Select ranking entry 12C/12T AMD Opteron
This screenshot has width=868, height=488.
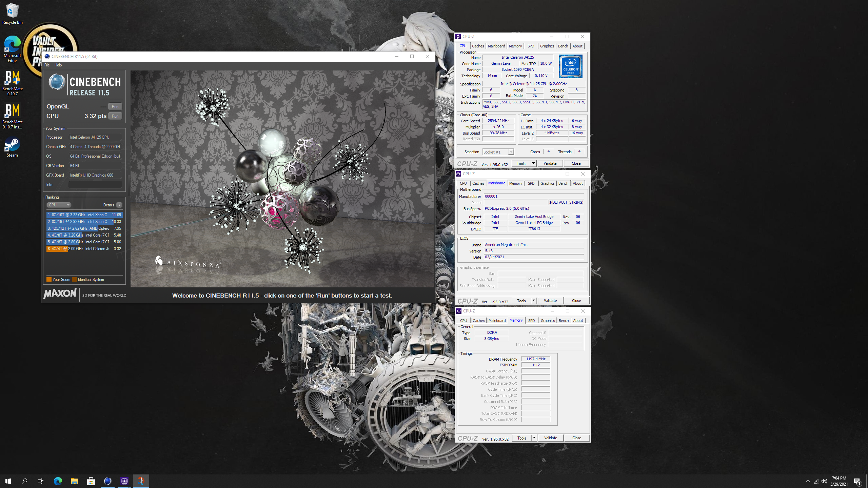(84, 228)
